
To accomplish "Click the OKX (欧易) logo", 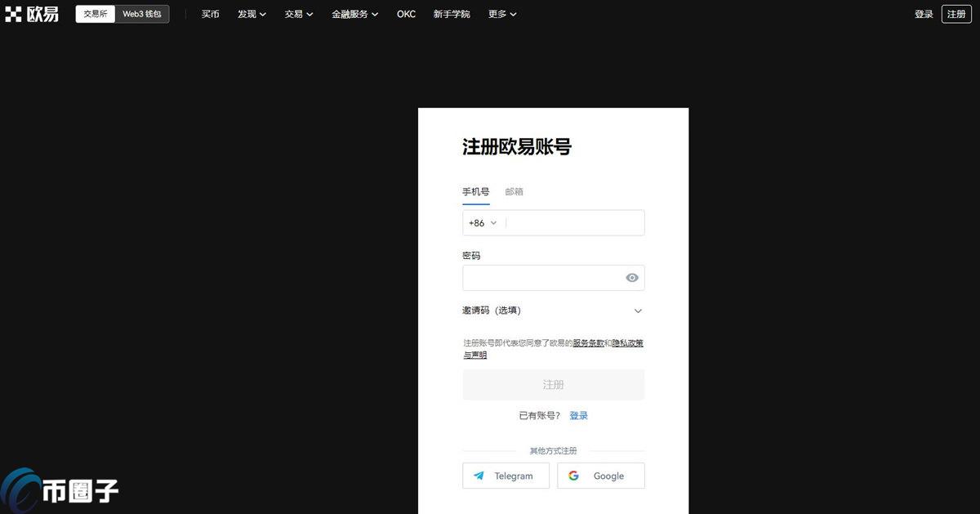I will [31, 13].
